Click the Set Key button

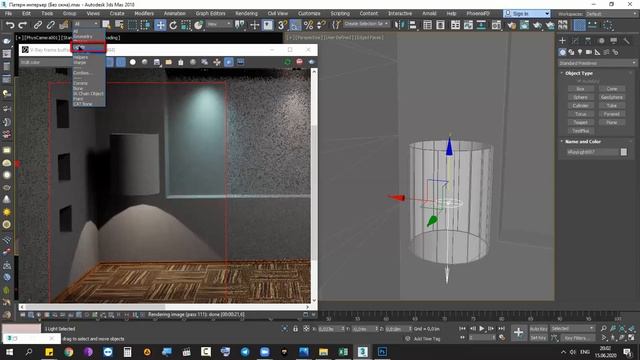[538, 338]
